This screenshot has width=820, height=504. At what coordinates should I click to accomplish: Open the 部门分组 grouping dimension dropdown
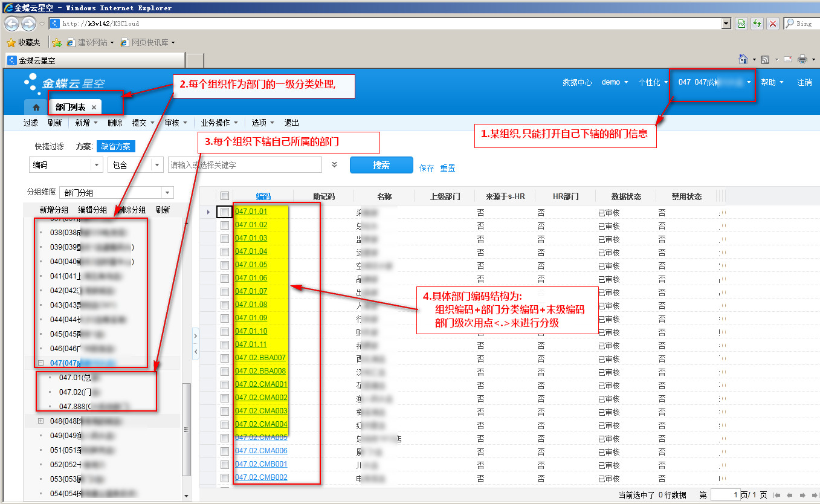click(167, 193)
